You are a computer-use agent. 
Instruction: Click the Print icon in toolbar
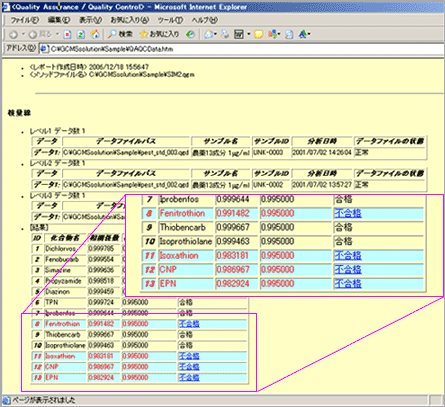226,34
